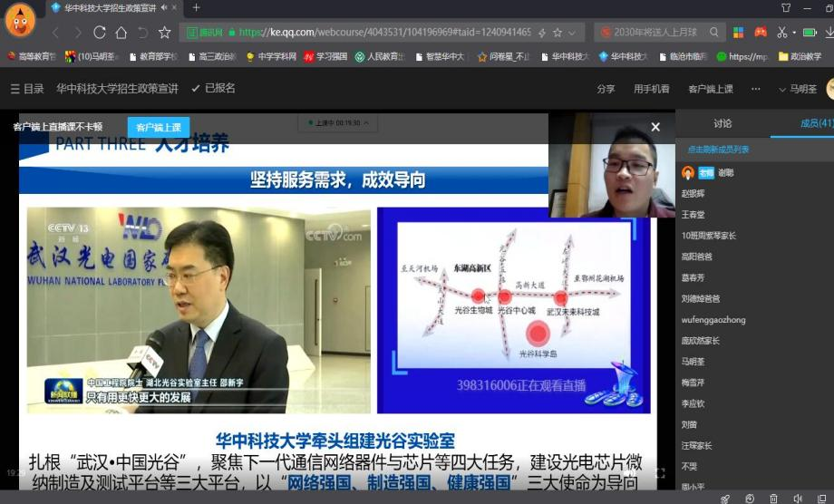This screenshot has height=504, width=834.
Task: Toggle fullscreen on the video player
Action: click(x=660, y=472)
